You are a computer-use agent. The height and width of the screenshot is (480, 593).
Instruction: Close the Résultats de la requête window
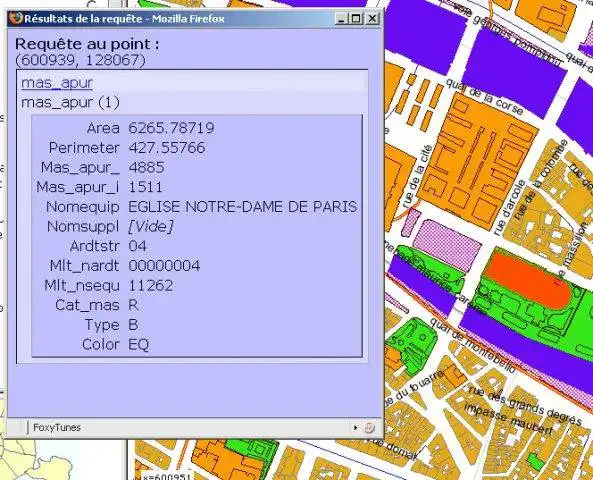tap(372, 18)
